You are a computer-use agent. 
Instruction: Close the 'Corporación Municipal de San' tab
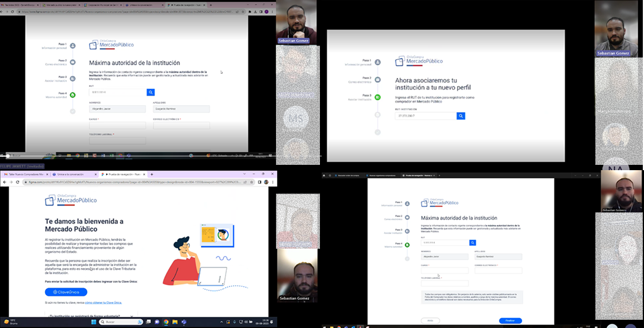[121, 5]
